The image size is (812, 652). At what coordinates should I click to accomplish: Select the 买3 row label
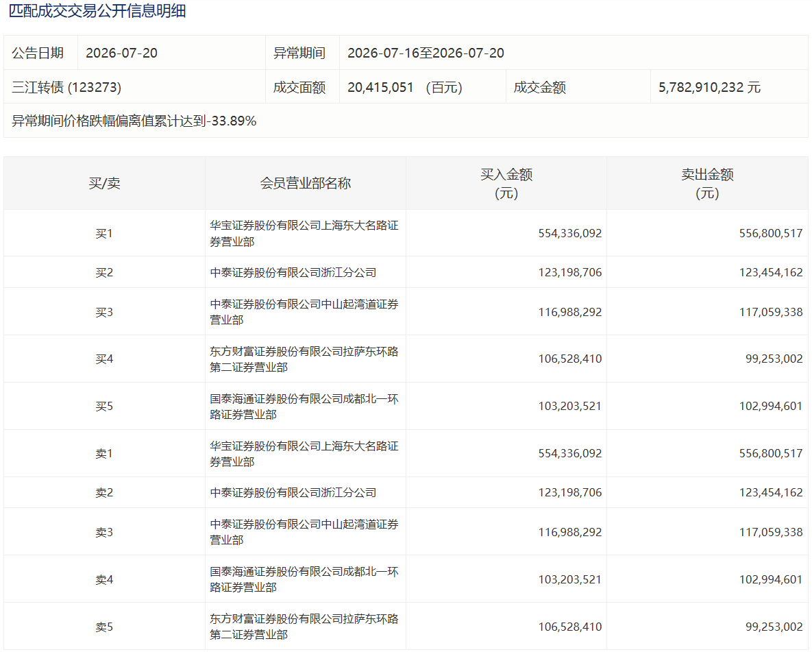tap(104, 313)
